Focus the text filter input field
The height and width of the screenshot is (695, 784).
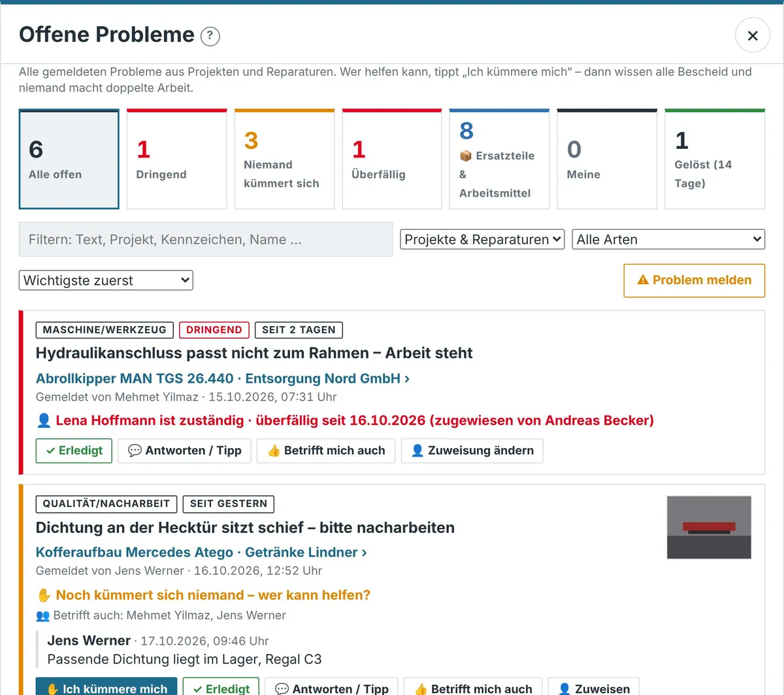click(206, 239)
